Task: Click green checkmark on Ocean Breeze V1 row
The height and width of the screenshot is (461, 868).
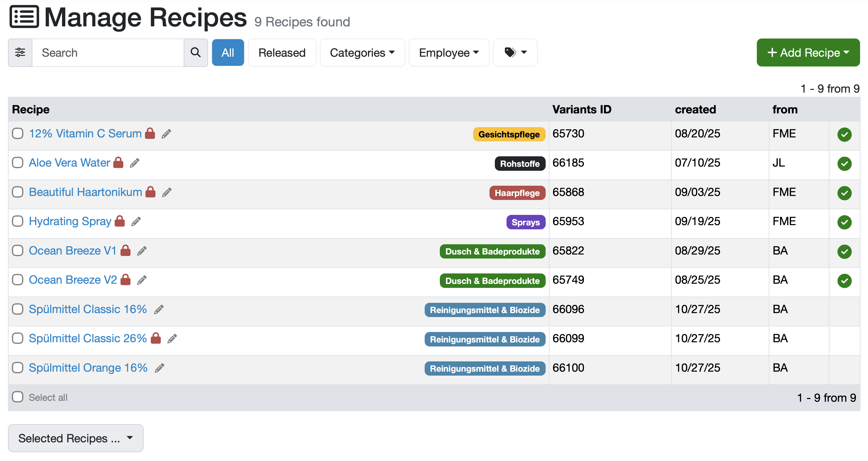Action: (x=844, y=251)
